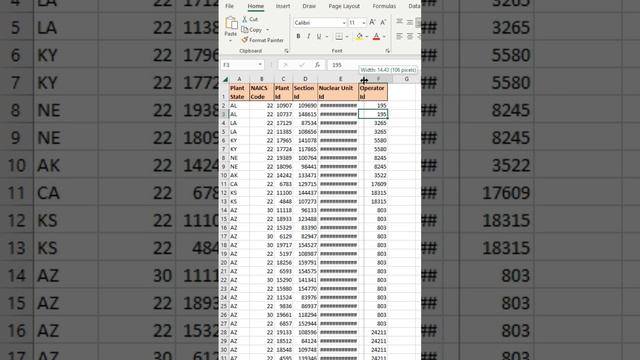Toggle underline formatting
The width and height of the screenshot is (640, 360).
[x=319, y=36]
